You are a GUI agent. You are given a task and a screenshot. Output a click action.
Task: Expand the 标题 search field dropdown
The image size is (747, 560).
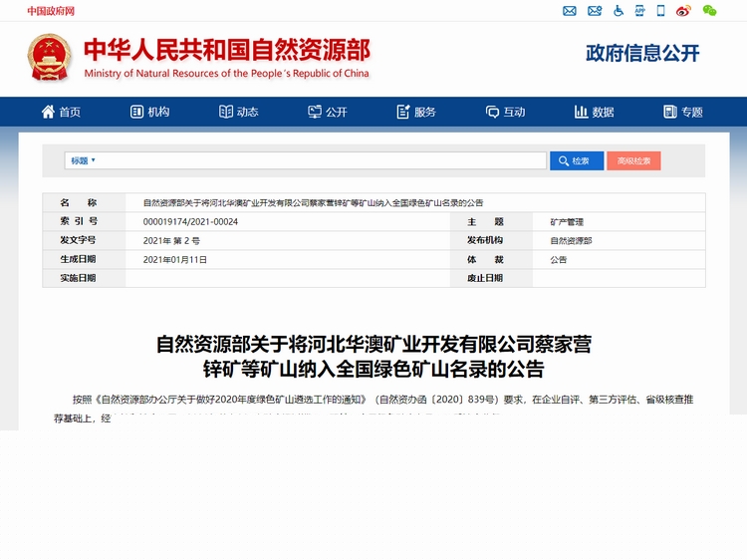point(84,160)
